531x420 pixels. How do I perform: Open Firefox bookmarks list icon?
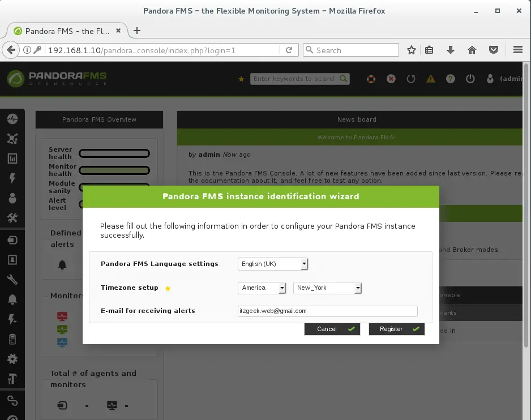tap(429, 50)
